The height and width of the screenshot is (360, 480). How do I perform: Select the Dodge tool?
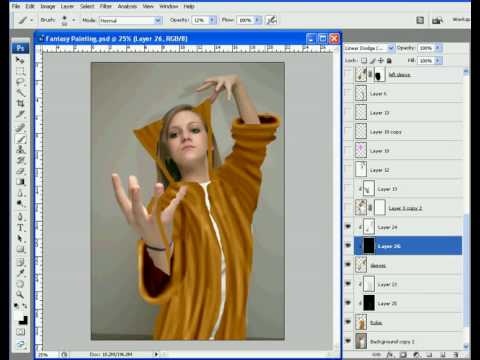[x=20, y=204]
